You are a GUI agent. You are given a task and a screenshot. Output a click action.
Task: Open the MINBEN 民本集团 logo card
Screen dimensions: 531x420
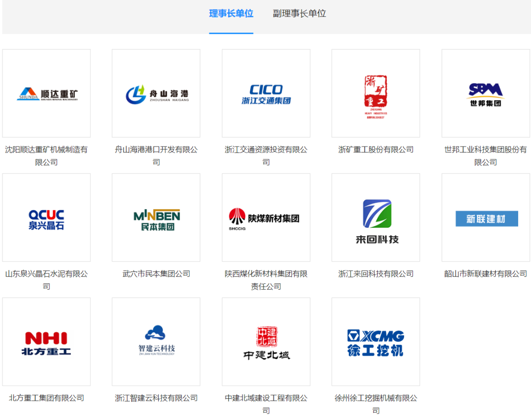[156, 217]
